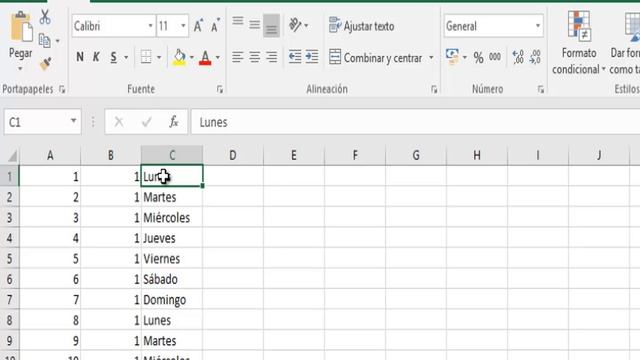The height and width of the screenshot is (360, 640).
Task: Align text to middle vertically
Action: [255, 25]
